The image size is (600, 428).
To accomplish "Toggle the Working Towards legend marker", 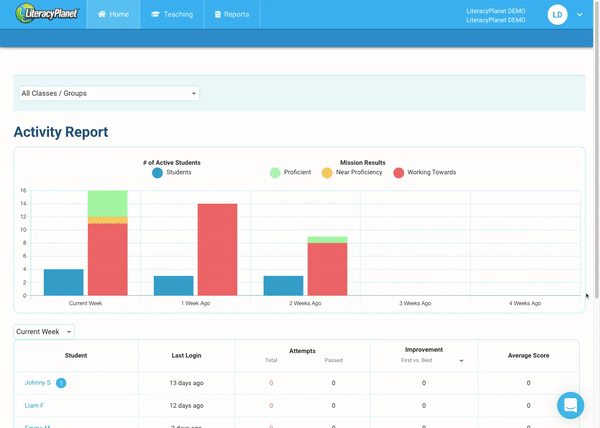I will tap(398, 173).
